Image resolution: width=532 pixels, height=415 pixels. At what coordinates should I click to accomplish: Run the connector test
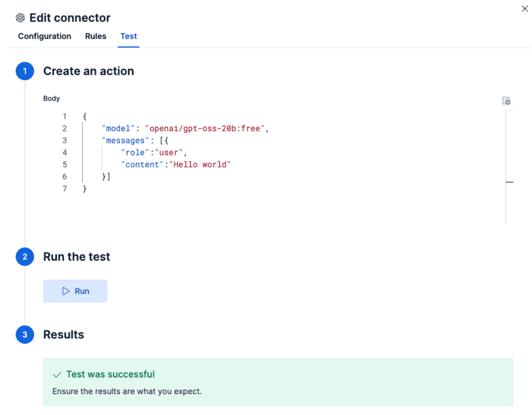click(75, 291)
